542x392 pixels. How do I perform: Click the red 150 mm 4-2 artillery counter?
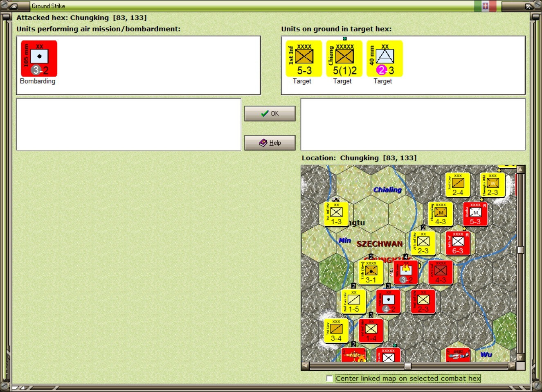point(389,302)
